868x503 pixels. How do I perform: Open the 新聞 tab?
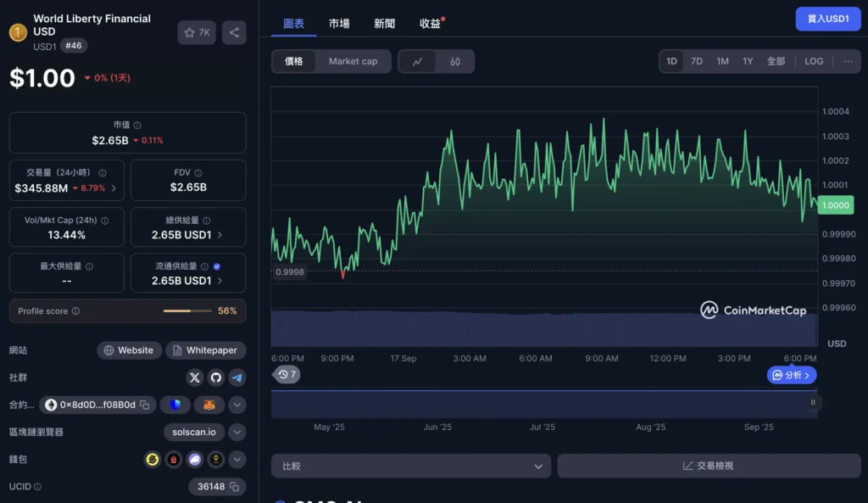click(x=384, y=23)
